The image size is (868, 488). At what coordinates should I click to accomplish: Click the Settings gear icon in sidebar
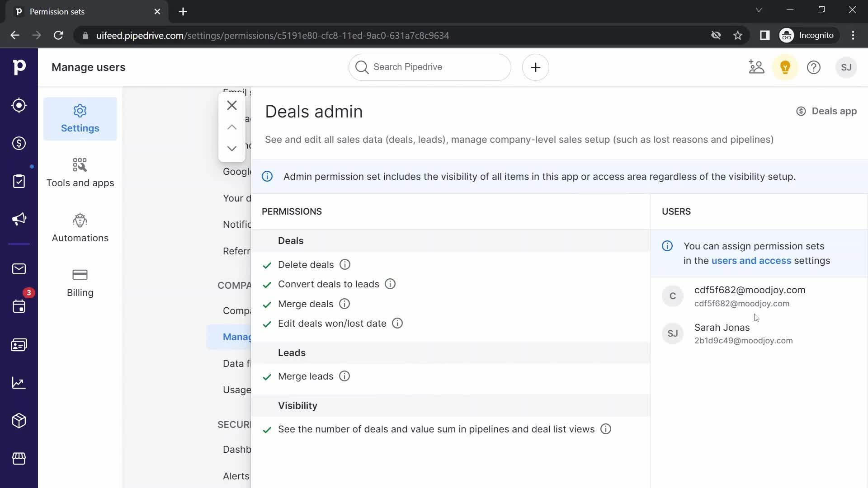coord(80,110)
